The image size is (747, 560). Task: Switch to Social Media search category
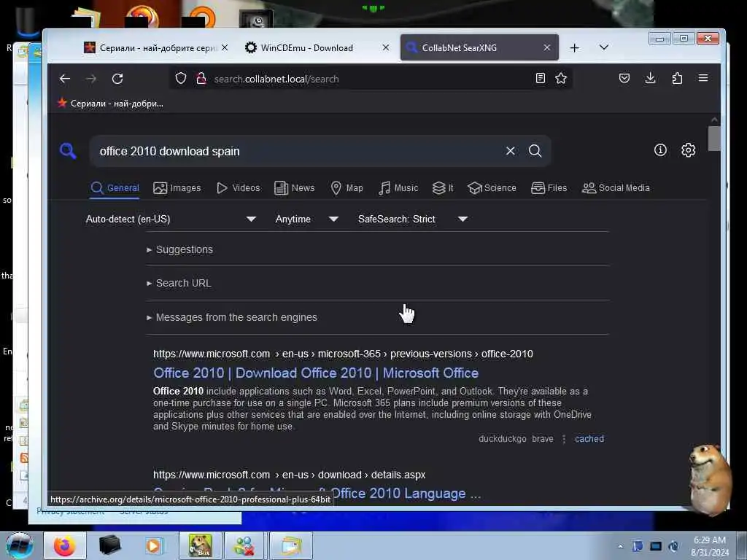[616, 188]
